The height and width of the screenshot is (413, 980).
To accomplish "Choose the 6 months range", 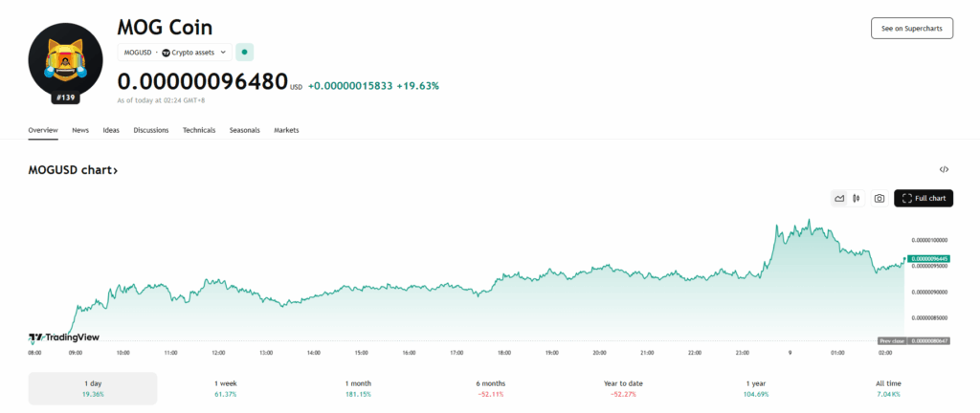I will pos(490,389).
